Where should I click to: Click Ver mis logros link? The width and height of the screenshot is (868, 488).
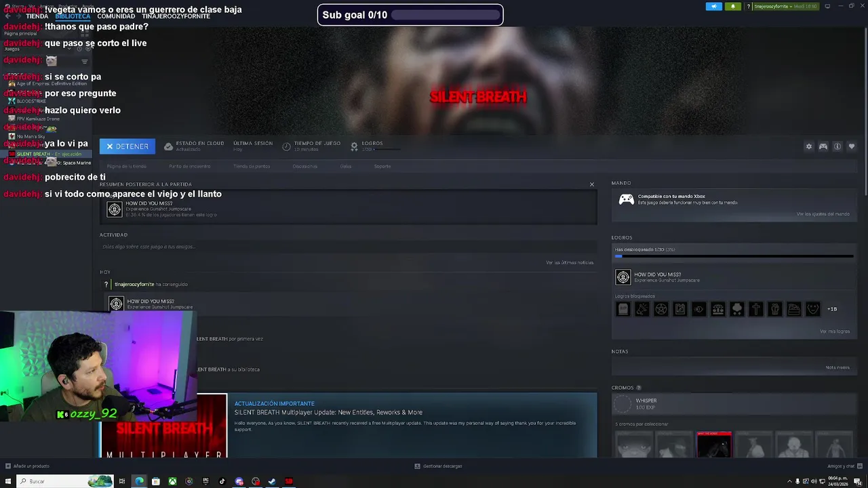pyautogui.click(x=835, y=331)
